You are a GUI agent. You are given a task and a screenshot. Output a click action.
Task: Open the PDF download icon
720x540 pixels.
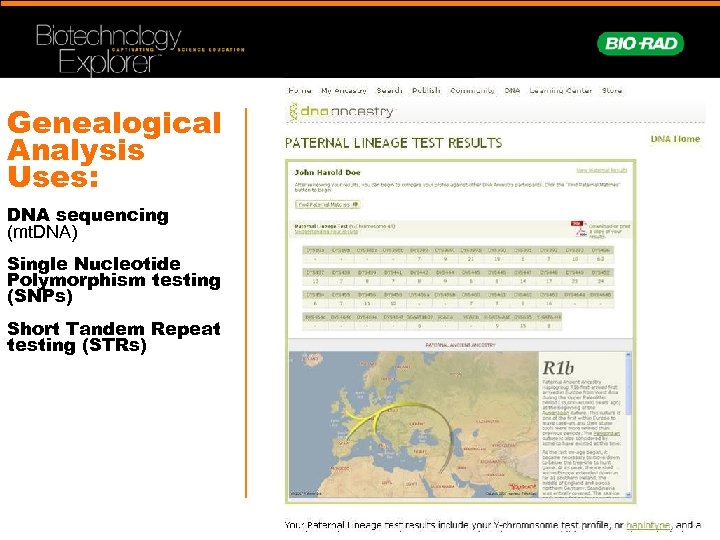pyautogui.click(x=579, y=228)
